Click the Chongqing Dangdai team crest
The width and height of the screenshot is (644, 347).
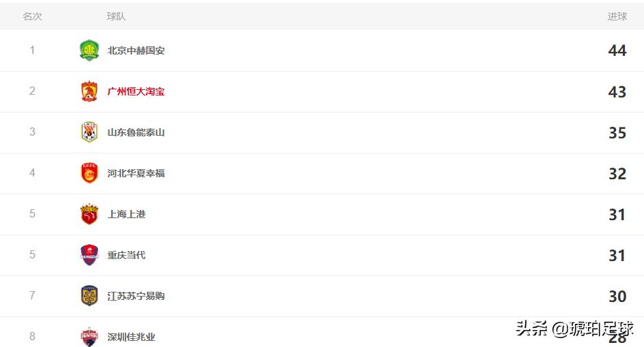(89, 255)
